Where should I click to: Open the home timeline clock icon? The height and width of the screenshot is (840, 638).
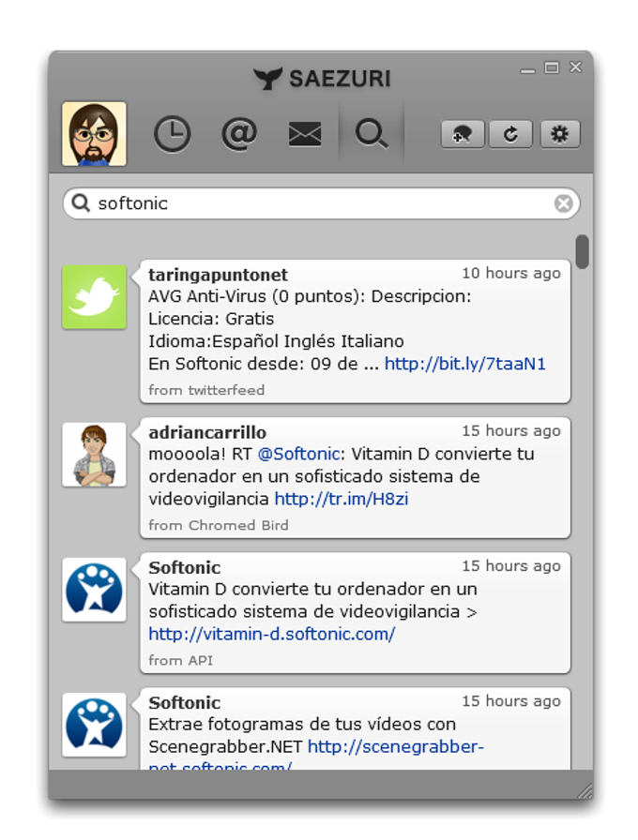(x=172, y=134)
